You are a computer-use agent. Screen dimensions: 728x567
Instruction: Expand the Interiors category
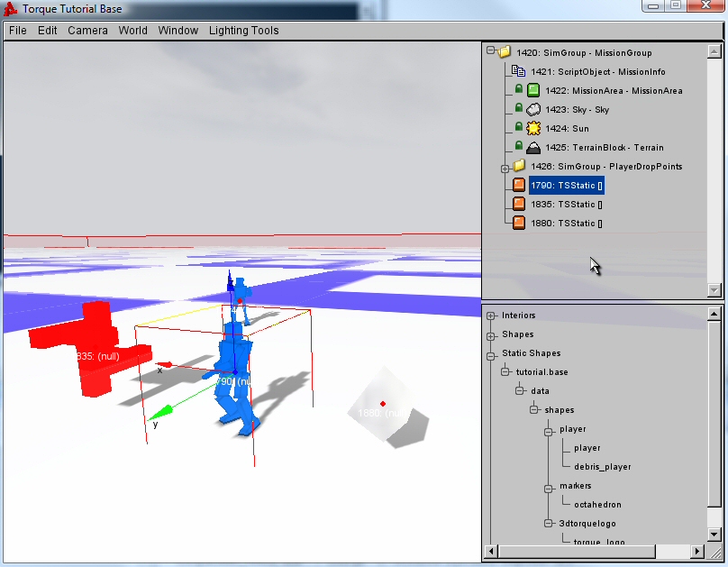tap(491, 316)
